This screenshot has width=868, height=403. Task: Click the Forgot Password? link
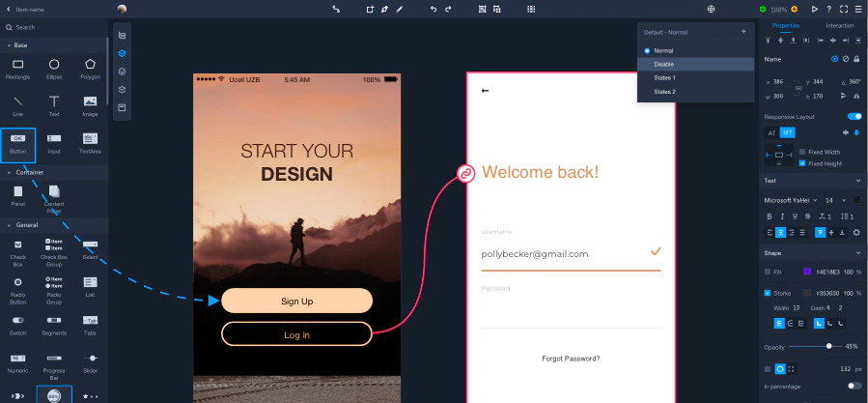click(571, 359)
